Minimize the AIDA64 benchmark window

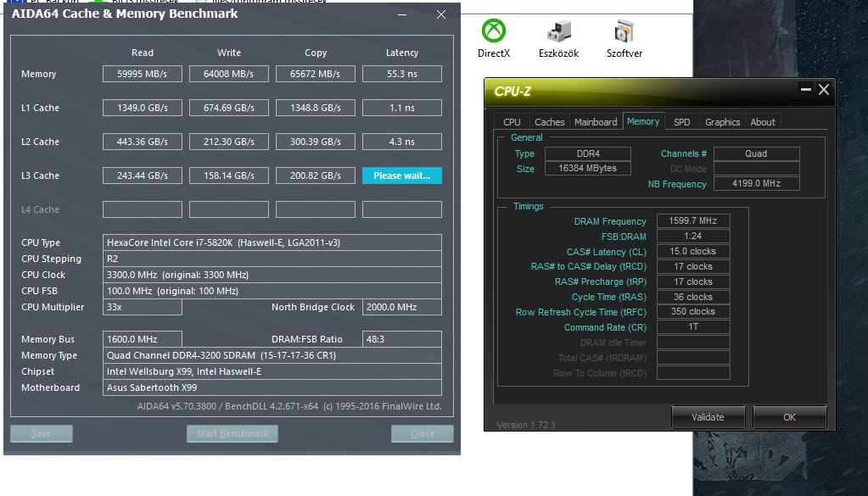click(x=402, y=14)
